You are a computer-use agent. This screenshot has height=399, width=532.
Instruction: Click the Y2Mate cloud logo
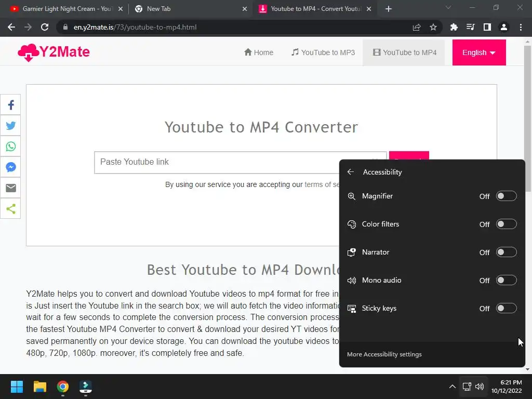[54, 52]
